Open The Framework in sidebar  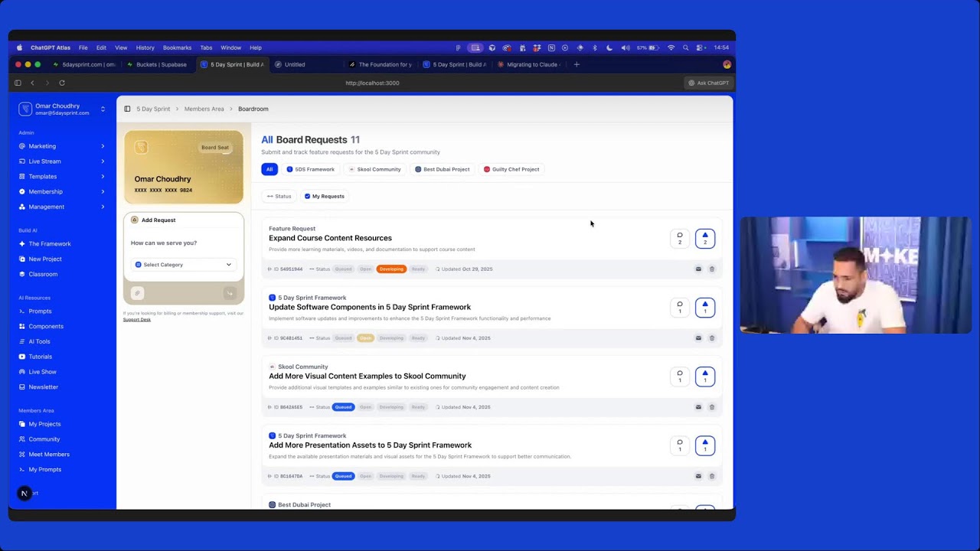coord(50,244)
